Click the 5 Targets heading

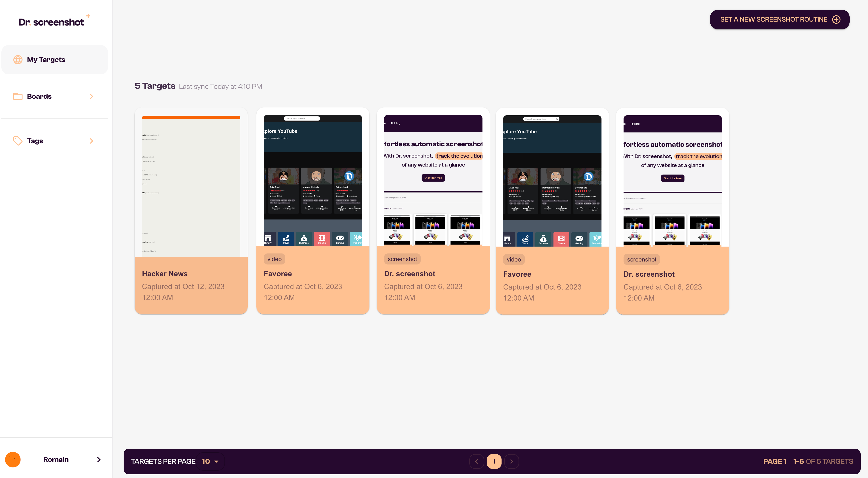pyautogui.click(x=155, y=86)
